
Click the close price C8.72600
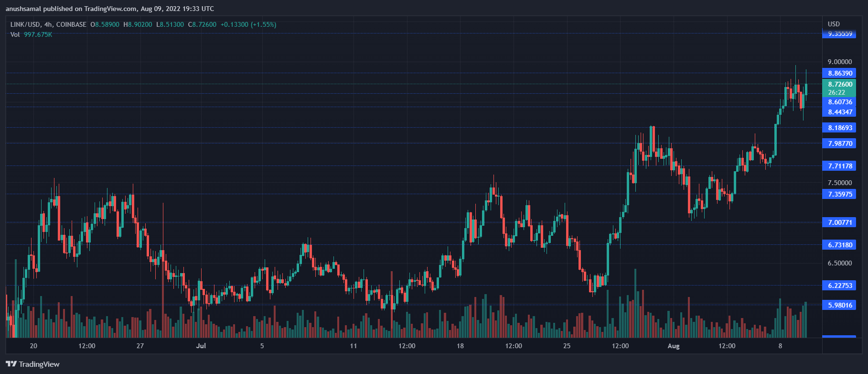coord(202,24)
